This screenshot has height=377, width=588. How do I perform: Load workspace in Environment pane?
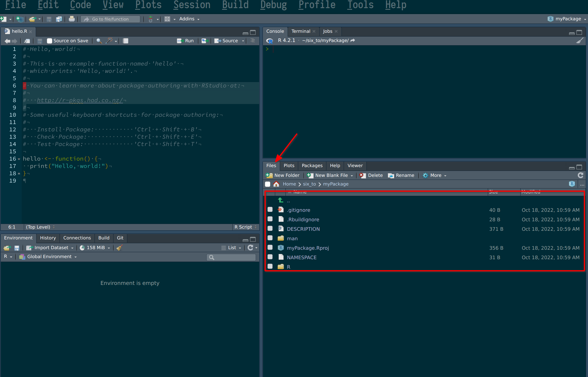(x=7, y=248)
